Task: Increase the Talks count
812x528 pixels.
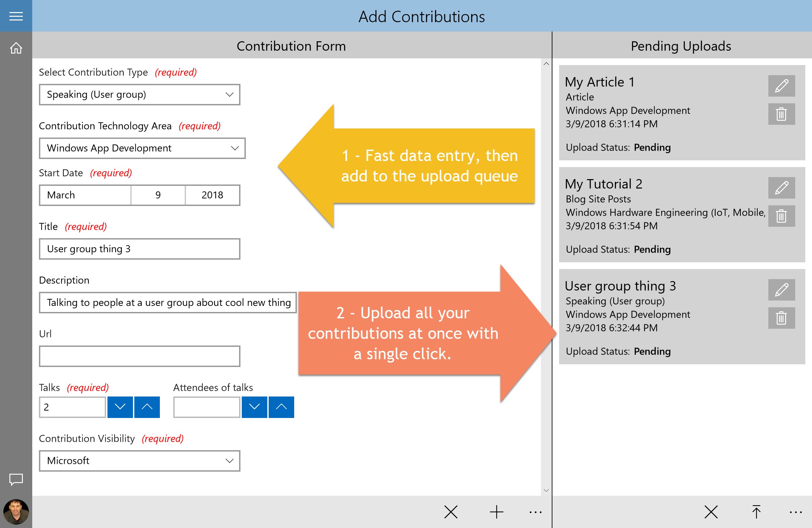Action: [147, 407]
